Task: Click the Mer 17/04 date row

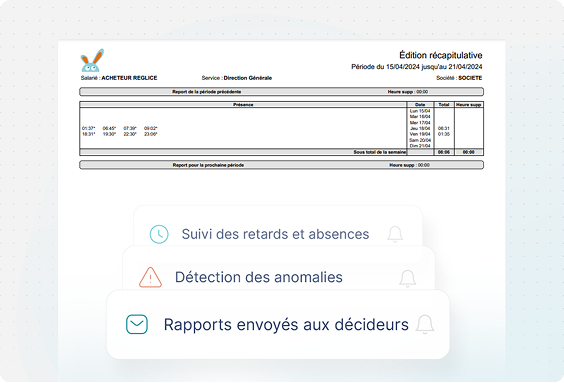Action: point(420,123)
